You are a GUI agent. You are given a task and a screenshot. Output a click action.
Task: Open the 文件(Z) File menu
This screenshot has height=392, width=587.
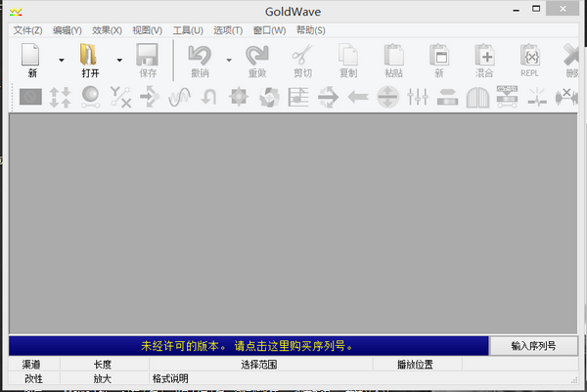(27, 30)
